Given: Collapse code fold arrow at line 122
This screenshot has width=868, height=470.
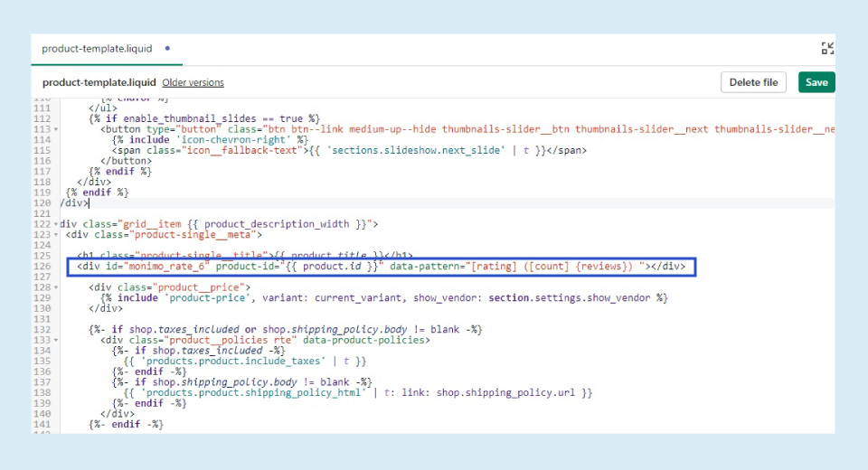Looking at the screenshot, I should [57, 223].
